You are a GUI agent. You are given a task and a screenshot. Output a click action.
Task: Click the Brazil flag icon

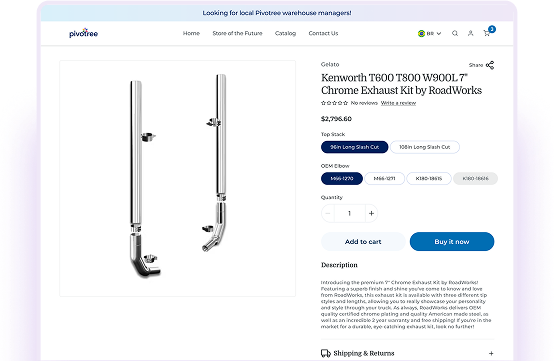pos(421,34)
